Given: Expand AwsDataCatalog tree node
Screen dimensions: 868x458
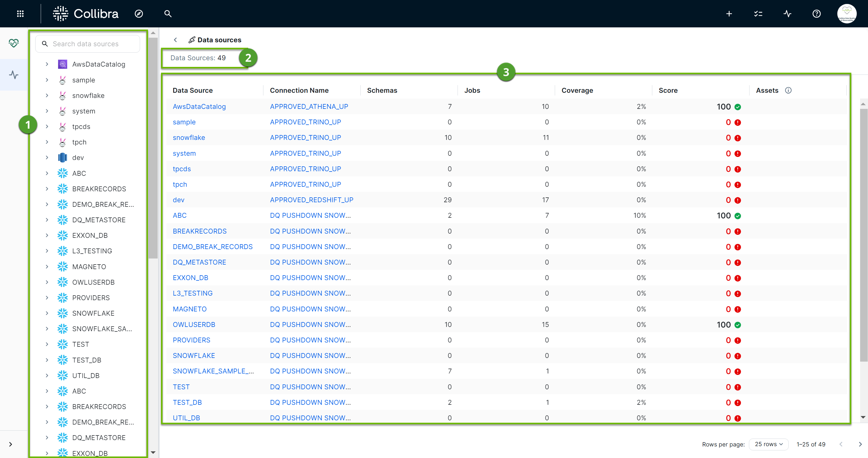Looking at the screenshot, I should [x=47, y=64].
